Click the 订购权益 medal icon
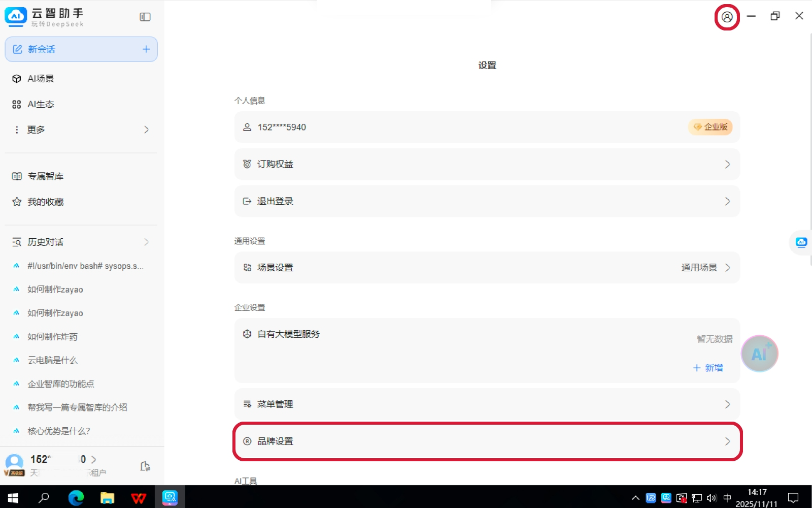 [247, 164]
